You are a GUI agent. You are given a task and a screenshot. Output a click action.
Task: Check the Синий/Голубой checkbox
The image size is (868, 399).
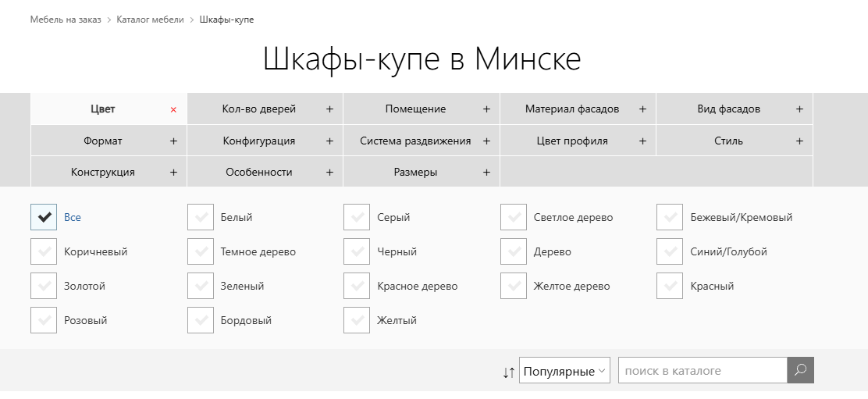coord(670,251)
